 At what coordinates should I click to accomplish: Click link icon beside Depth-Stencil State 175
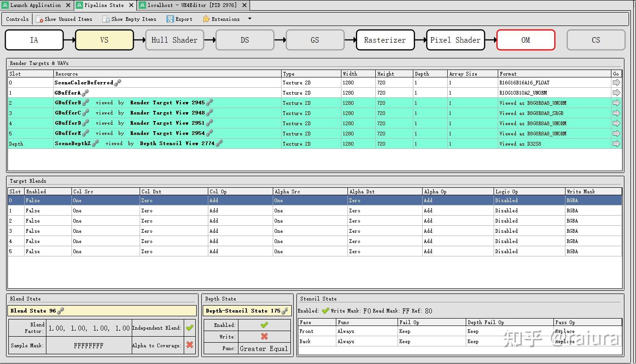285,311
